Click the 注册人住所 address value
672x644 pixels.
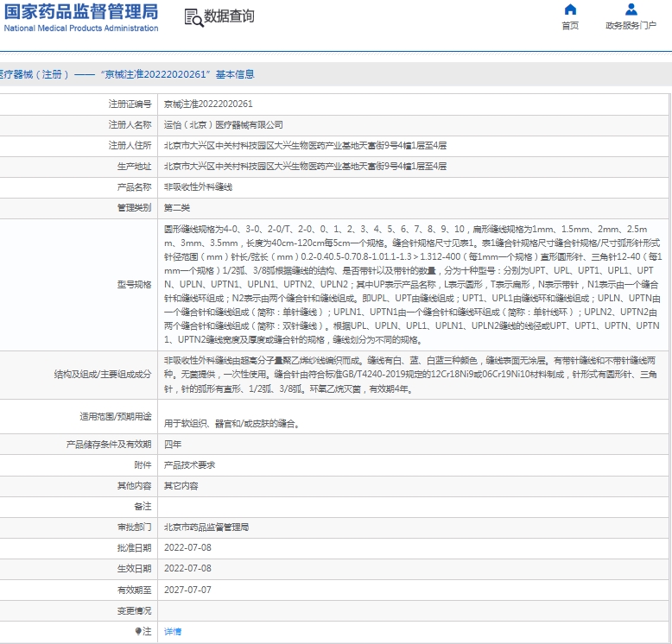[305, 146]
